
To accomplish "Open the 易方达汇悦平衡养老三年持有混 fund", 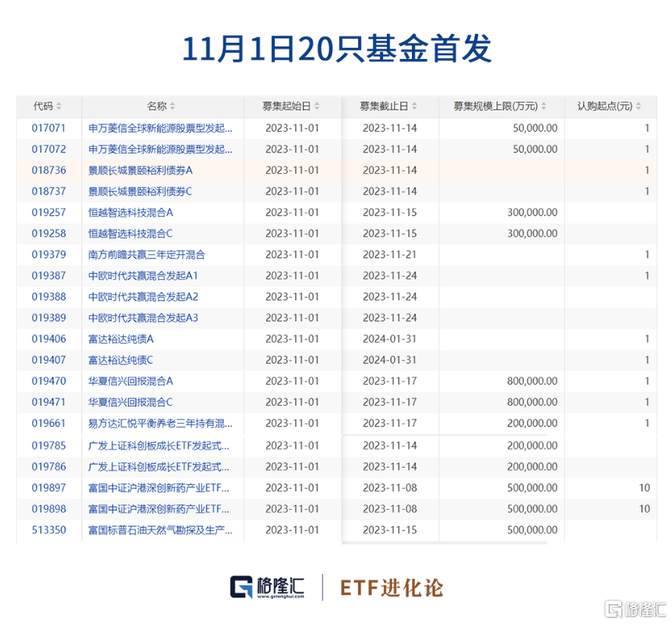I will click(x=158, y=424).
